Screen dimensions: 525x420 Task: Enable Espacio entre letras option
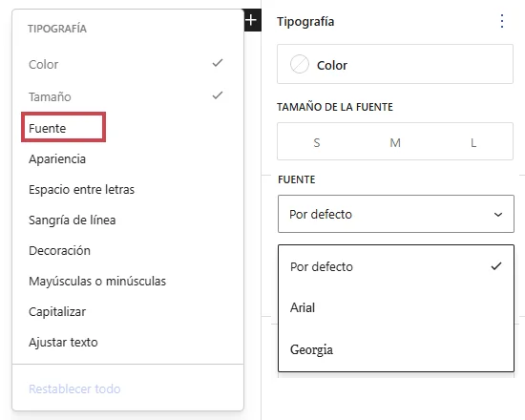coord(128,189)
